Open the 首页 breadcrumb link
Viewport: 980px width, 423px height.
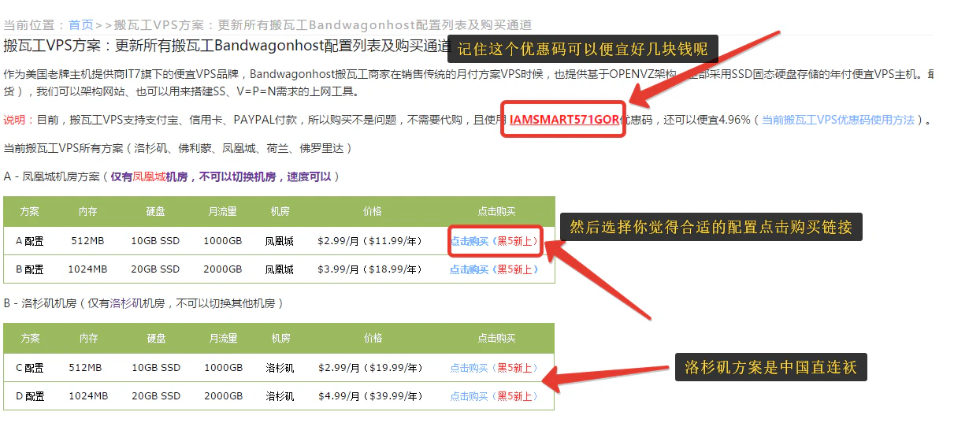[x=80, y=25]
